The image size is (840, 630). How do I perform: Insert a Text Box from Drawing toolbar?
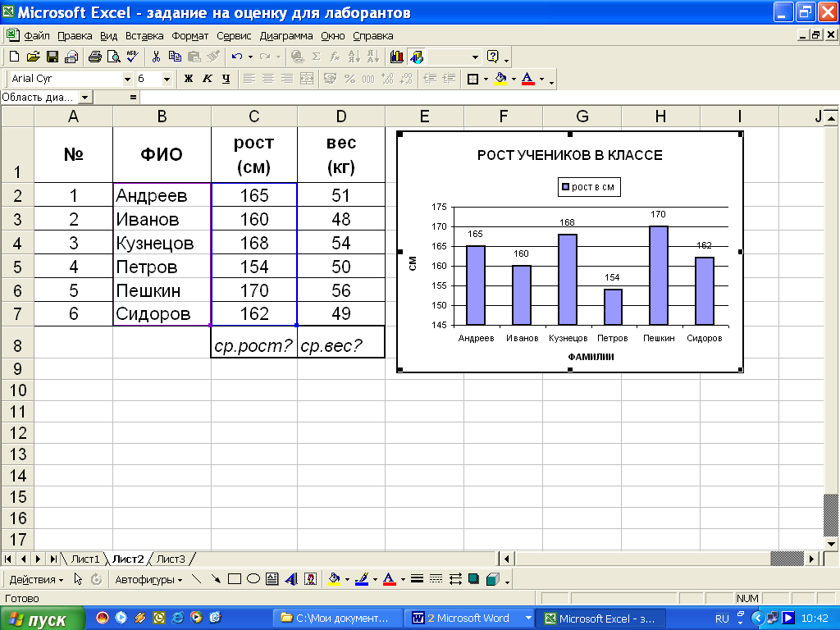[272, 579]
